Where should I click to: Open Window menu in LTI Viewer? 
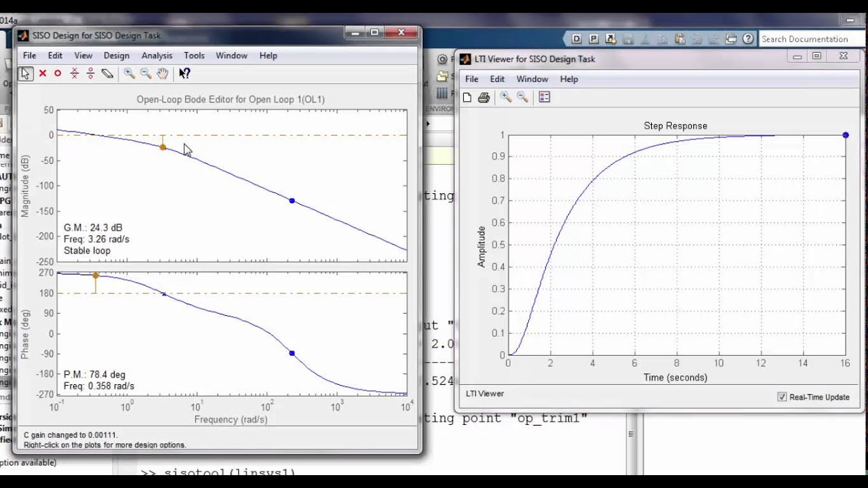tap(532, 79)
